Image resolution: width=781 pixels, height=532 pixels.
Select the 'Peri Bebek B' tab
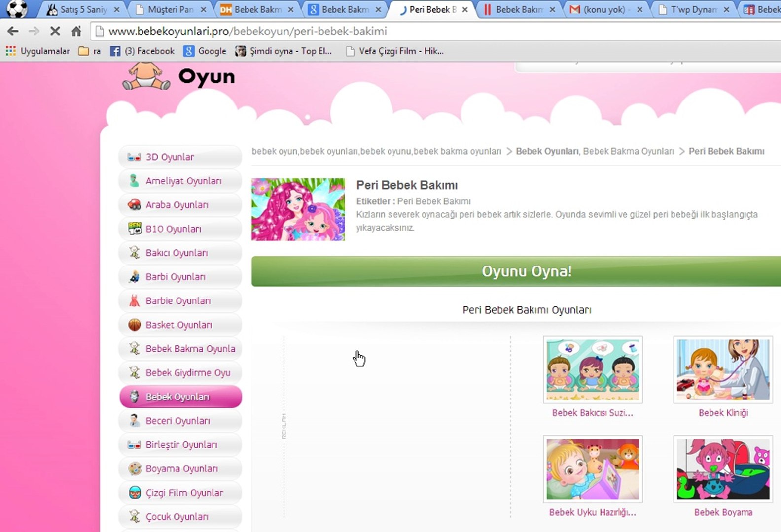click(432, 9)
